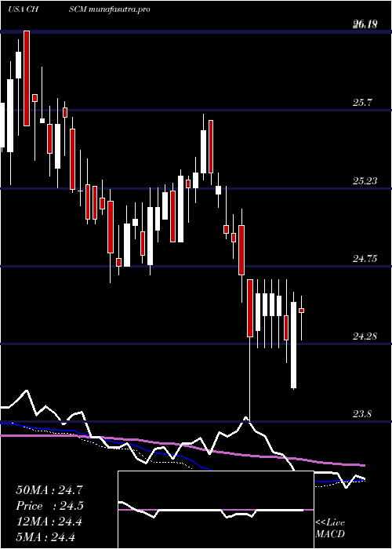Click the Live MACD label
This screenshot has height=549, width=392.
330,529
